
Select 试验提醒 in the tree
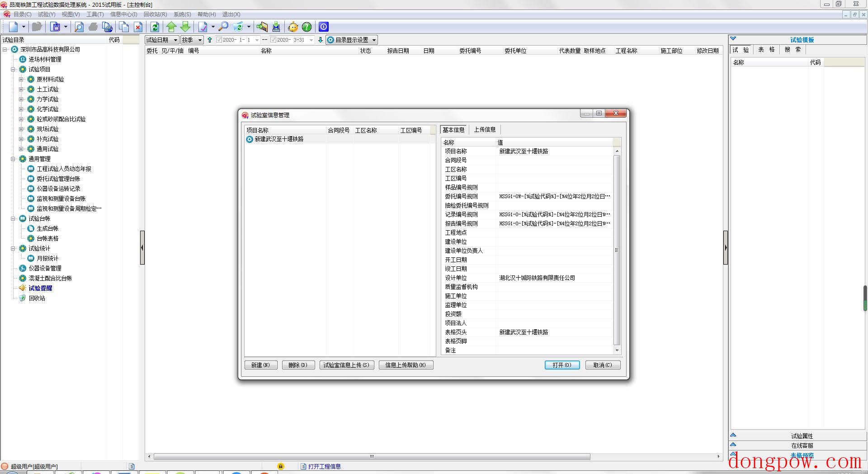[40, 289]
